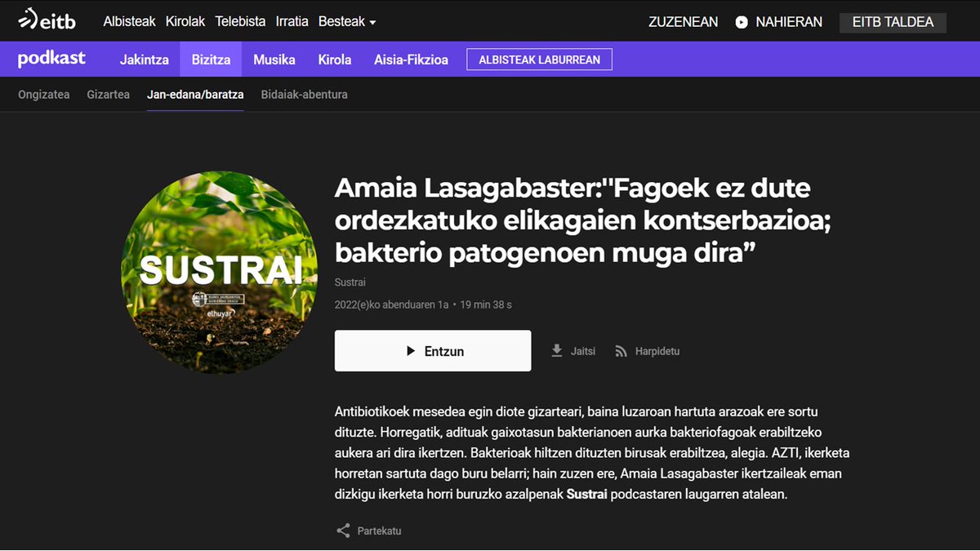Click the download icon next to Jaitsi

[557, 351]
